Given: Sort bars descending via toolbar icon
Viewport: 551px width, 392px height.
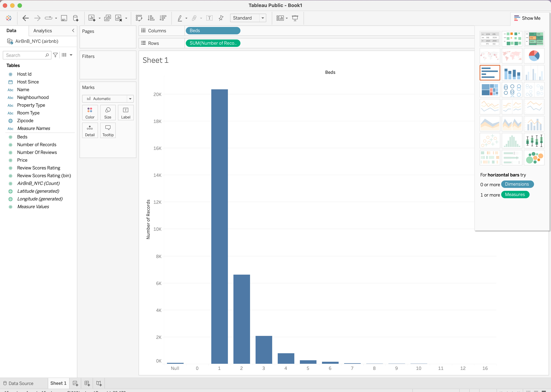Looking at the screenshot, I should pos(163,18).
